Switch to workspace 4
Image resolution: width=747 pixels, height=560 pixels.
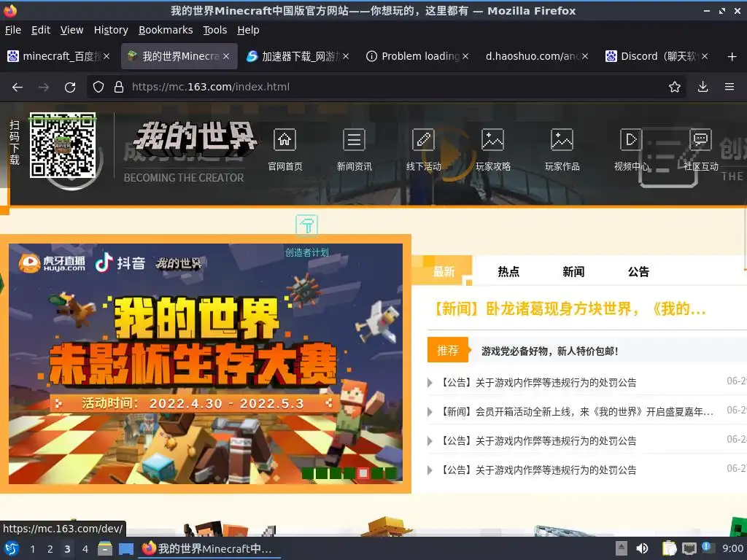tap(85, 549)
